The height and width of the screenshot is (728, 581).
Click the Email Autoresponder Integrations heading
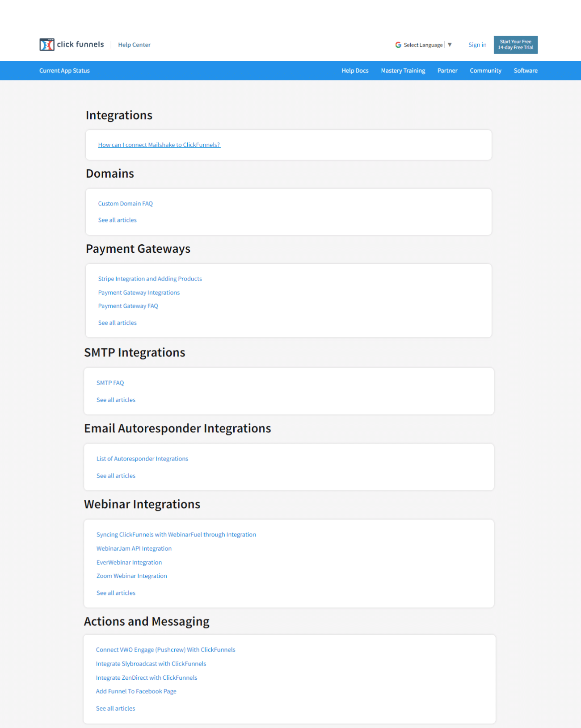177,428
